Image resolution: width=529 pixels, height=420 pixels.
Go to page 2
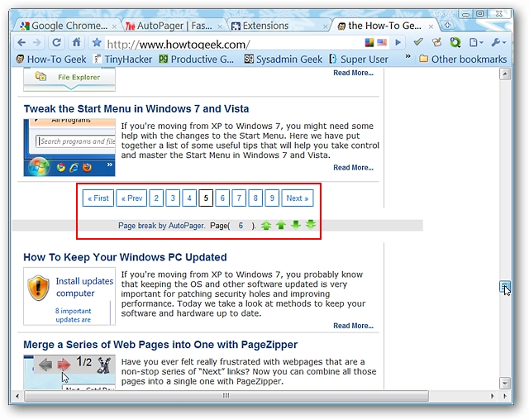click(156, 198)
